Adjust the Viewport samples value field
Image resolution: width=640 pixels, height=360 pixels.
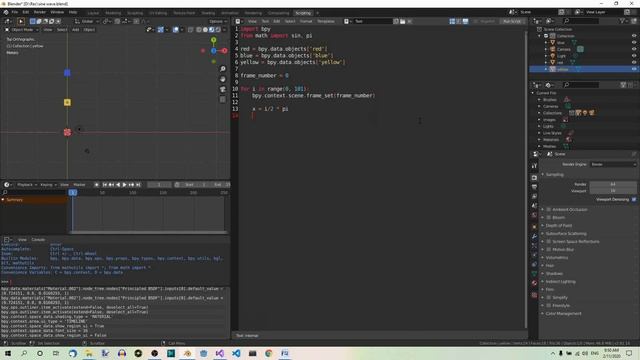(613, 191)
